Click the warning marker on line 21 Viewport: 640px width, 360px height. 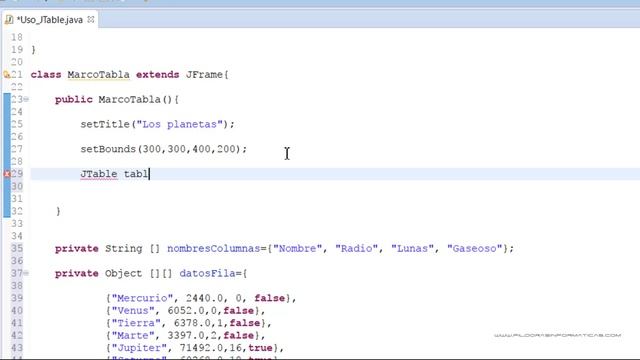[6, 75]
